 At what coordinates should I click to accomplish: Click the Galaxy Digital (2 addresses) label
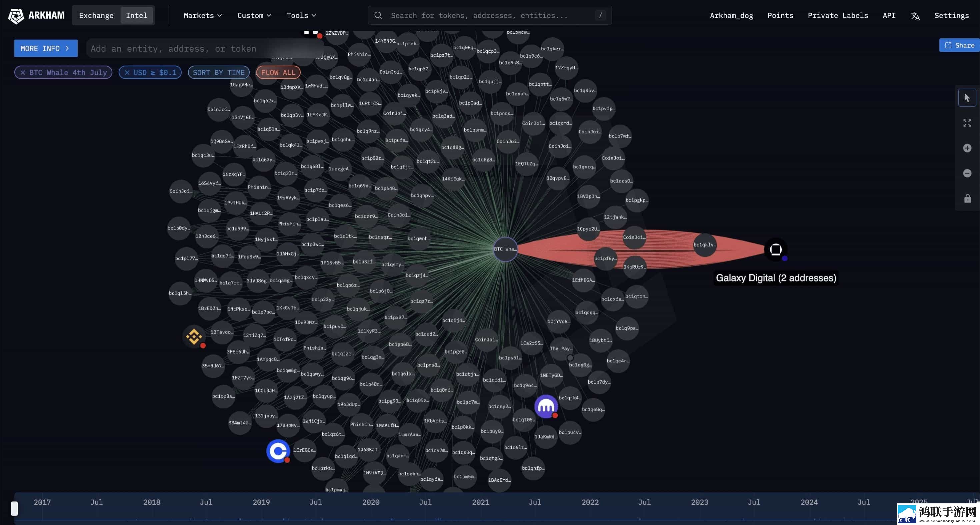[x=776, y=278]
